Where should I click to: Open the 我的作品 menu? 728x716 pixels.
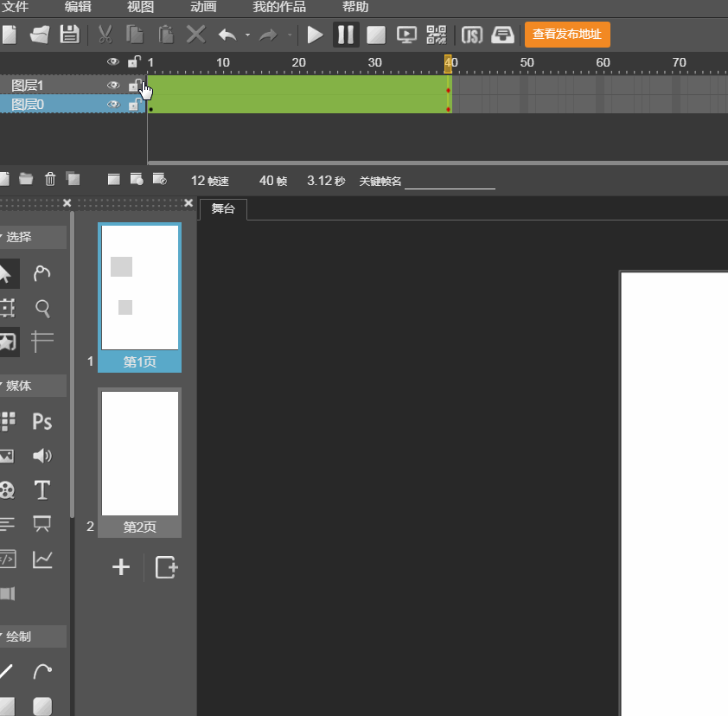coord(278,7)
